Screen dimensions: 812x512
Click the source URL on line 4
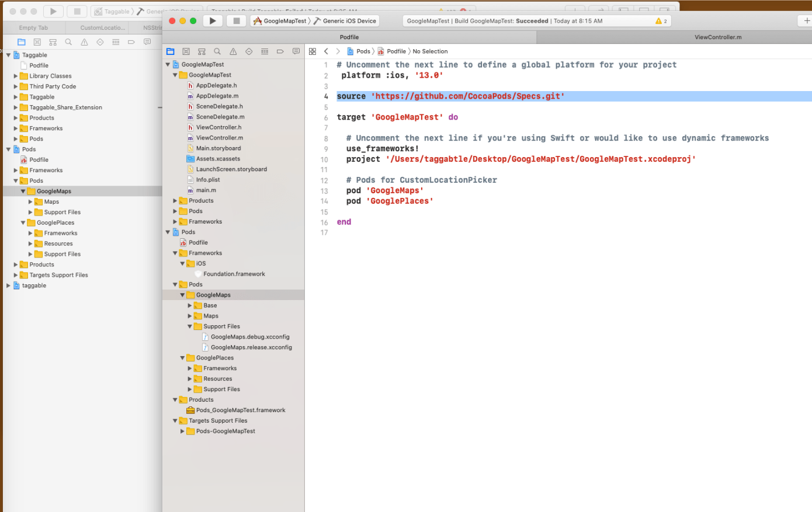(467, 96)
